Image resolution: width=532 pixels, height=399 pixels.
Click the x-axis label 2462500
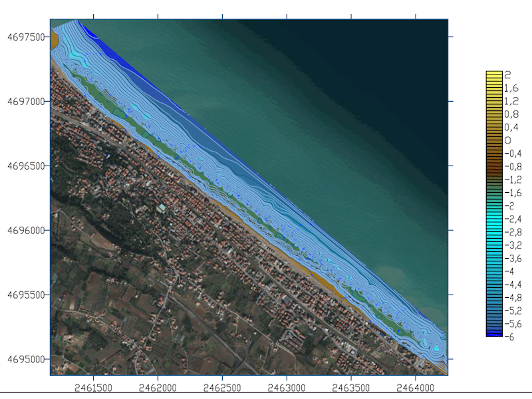pyautogui.click(x=222, y=388)
